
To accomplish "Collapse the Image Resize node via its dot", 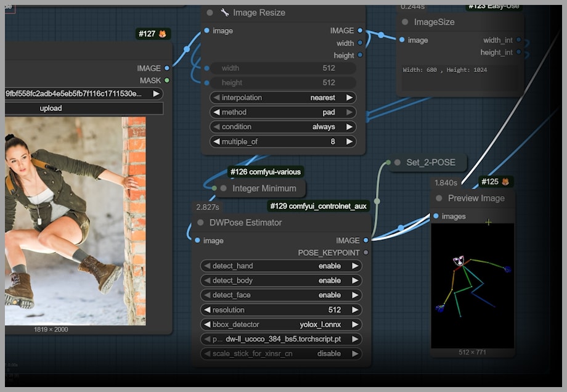I will click(x=210, y=12).
